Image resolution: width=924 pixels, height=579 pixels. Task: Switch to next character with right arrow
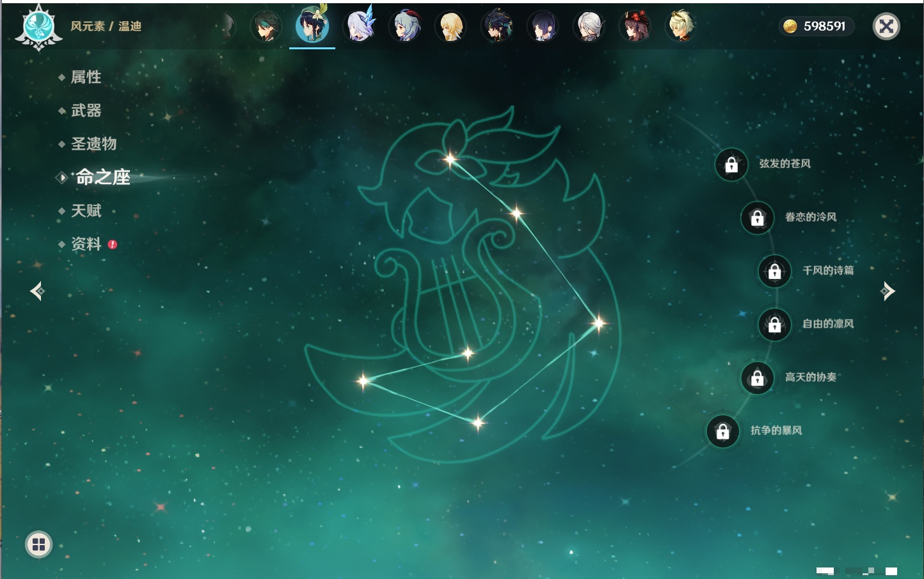[x=887, y=291]
